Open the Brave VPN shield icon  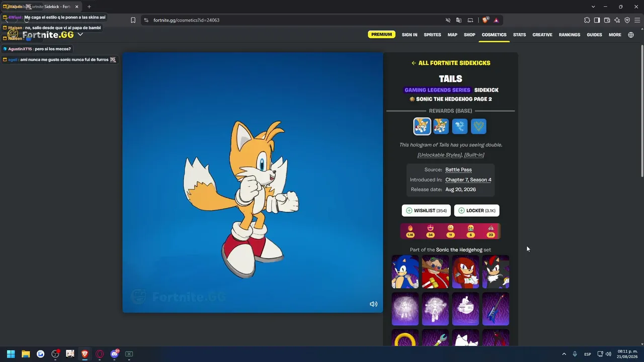pos(627,20)
